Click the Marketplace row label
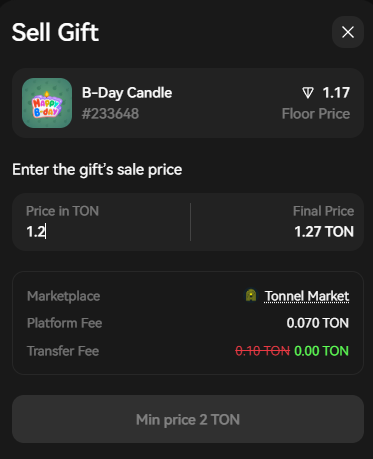The image size is (373, 459). tap(63, 296)
